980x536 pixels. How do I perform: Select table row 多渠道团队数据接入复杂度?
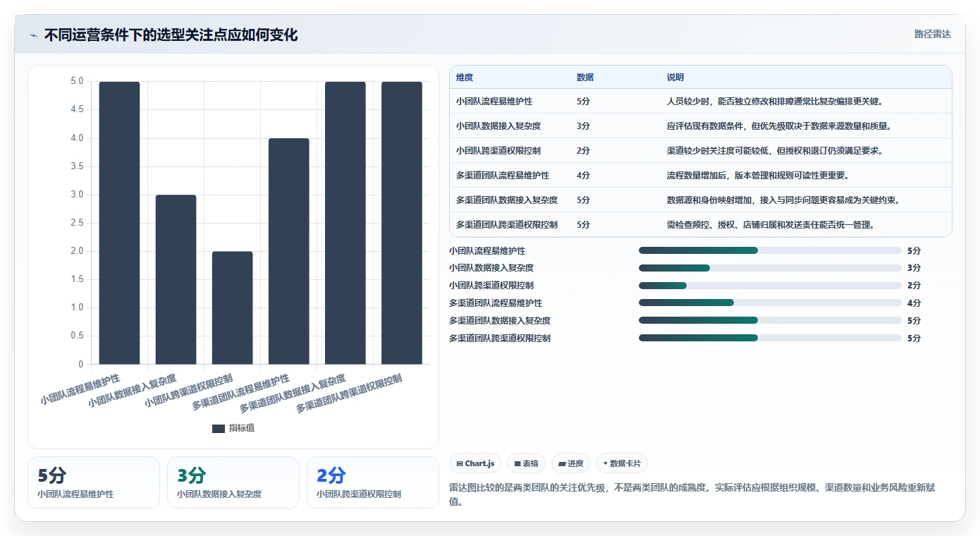[x=700, y=200]
